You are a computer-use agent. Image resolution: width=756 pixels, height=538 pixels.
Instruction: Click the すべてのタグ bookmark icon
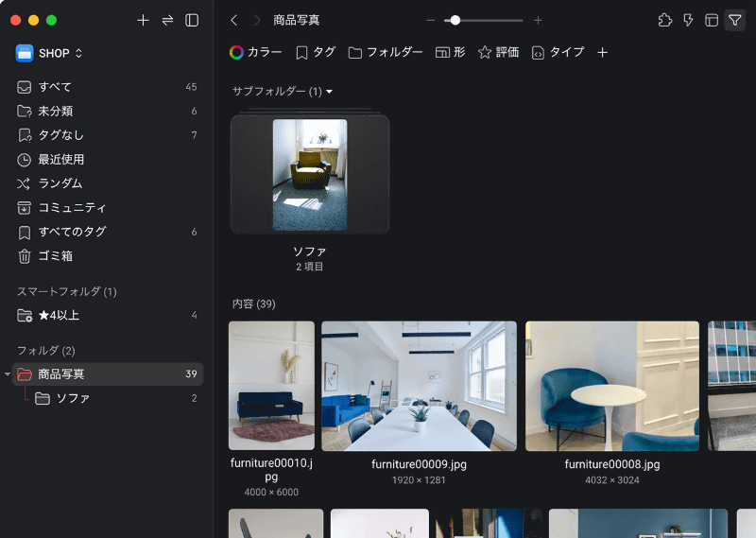click(x=25, y=233)
